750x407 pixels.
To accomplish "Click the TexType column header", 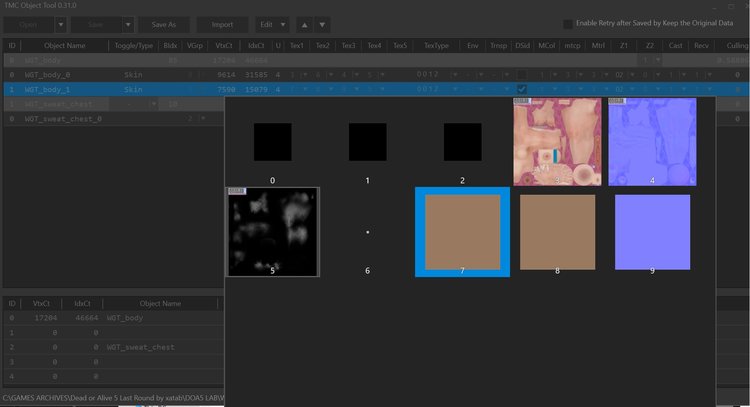I will coord(436,45).
